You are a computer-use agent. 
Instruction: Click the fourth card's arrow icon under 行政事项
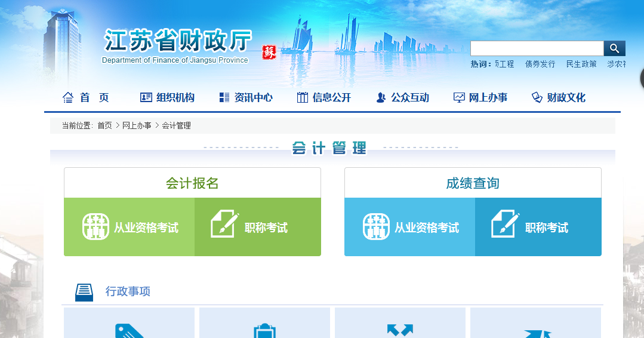(537, 333)
